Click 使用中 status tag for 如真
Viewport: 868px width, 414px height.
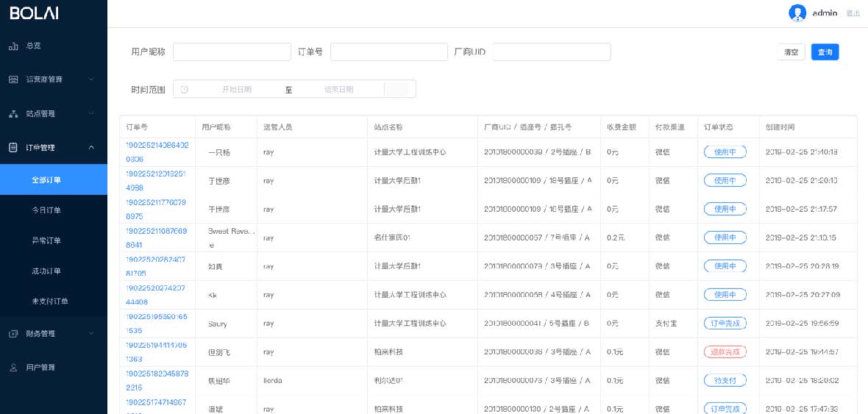(x=725, y=265)
